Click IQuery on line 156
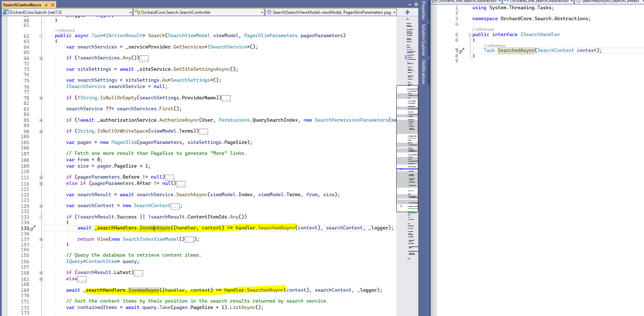This screenshot has height=316, width=644. pos(75,262)
